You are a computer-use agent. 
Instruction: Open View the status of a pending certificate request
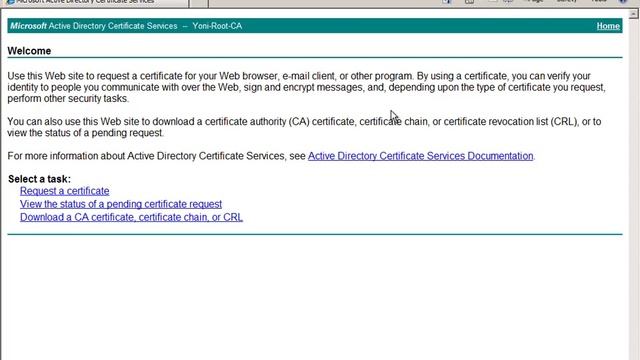click(121, 204)
